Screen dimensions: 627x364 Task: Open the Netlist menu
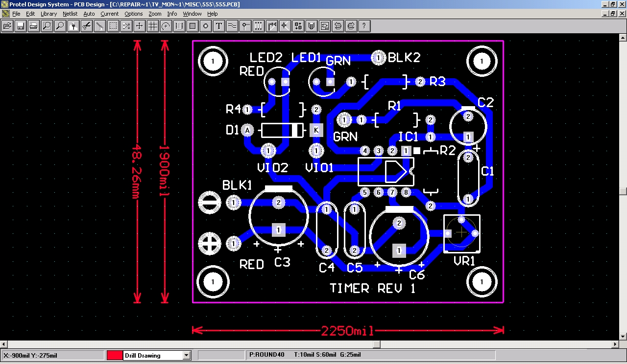pyautogui.click(x=70, y=14)
